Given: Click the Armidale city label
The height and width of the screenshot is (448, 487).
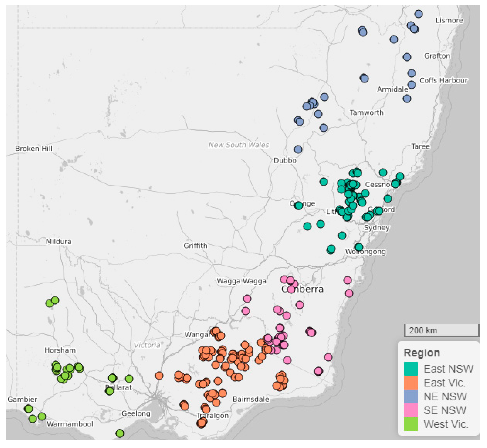Looking at the screenshot, I should 392,89.
